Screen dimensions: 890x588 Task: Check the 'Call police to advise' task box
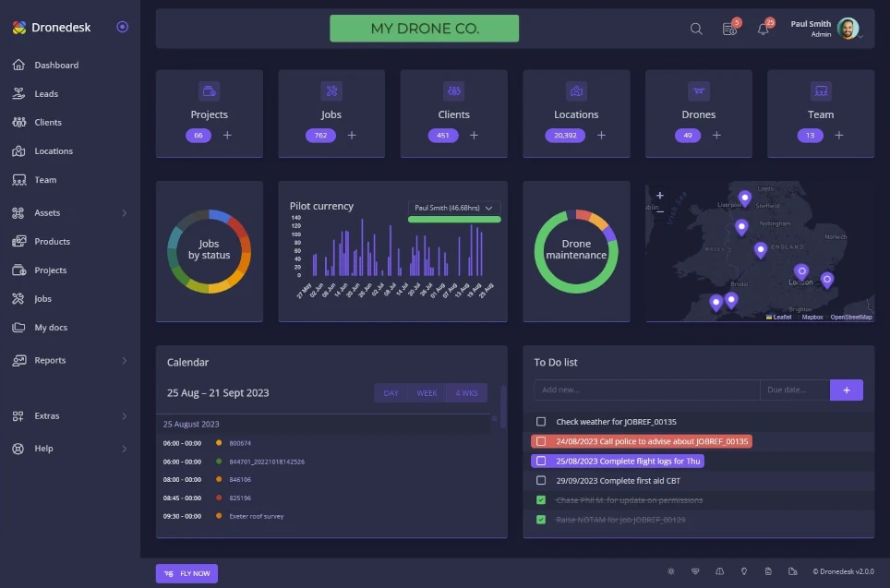[x=541, y=441]
